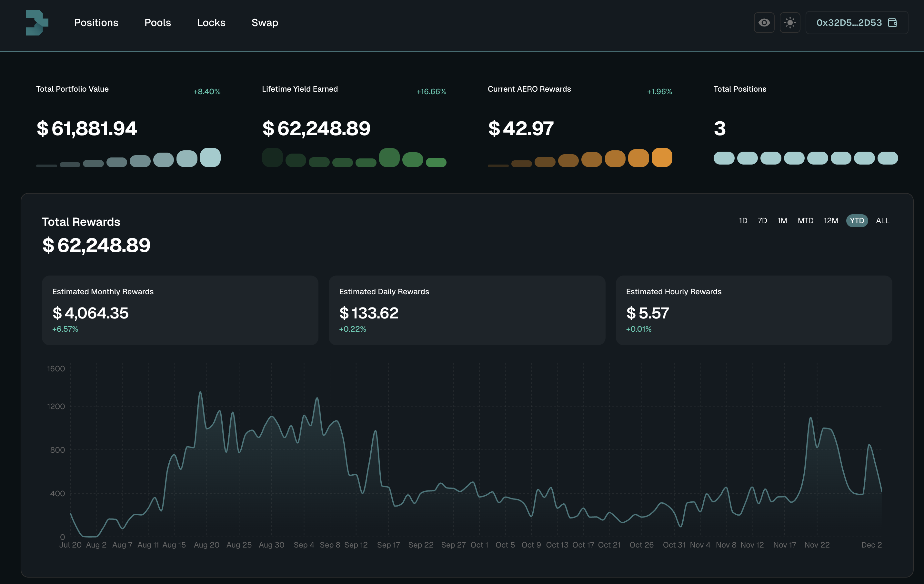Select the 12M time range
Viewport: 924px width, 584px height.
tap(830, 221)
